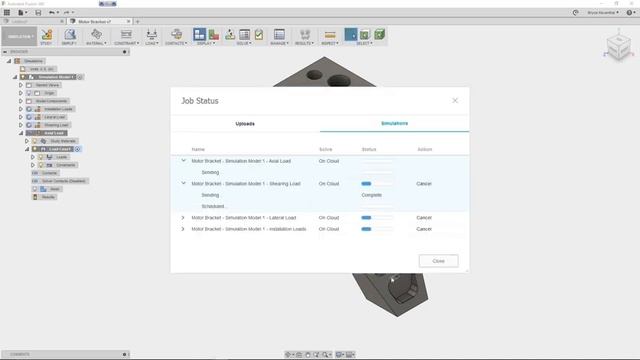Click the blue Select tool icon
The width and height of the screenshot is (640, 360).
tap(351, 34)
